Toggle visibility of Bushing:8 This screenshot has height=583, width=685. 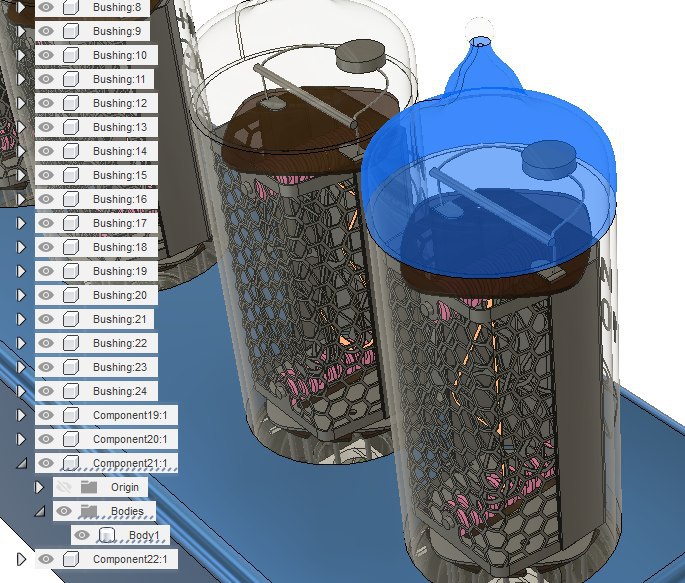tap(46, 7)
